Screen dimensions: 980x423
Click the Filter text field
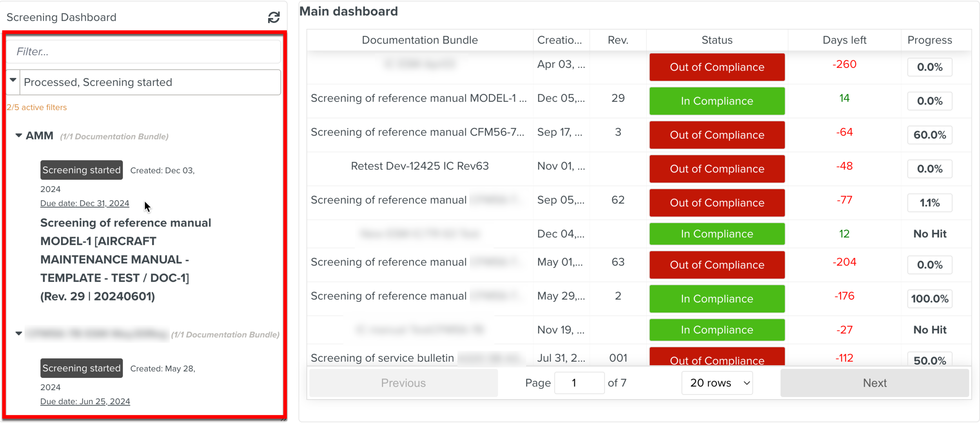pyautogui.click(x=143, y=51)
